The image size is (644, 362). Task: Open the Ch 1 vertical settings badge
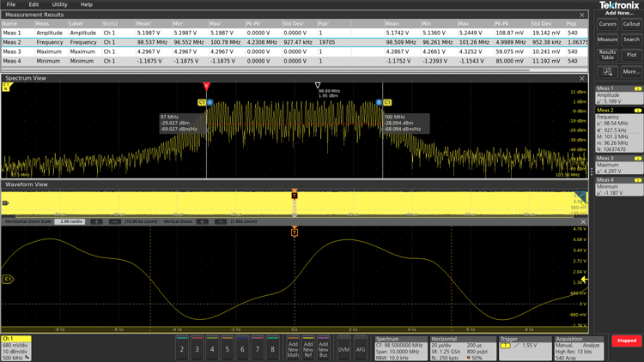[x=16, y=347]
